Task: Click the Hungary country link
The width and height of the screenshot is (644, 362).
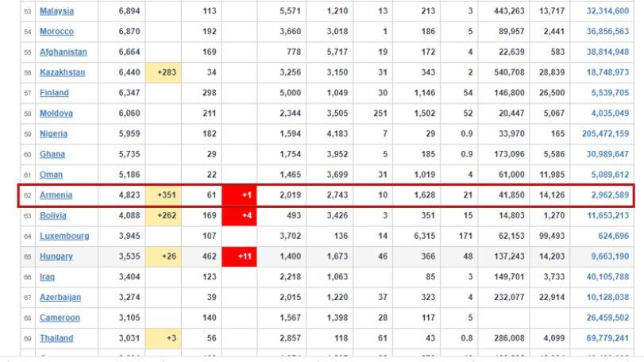Action: point(56,257)
